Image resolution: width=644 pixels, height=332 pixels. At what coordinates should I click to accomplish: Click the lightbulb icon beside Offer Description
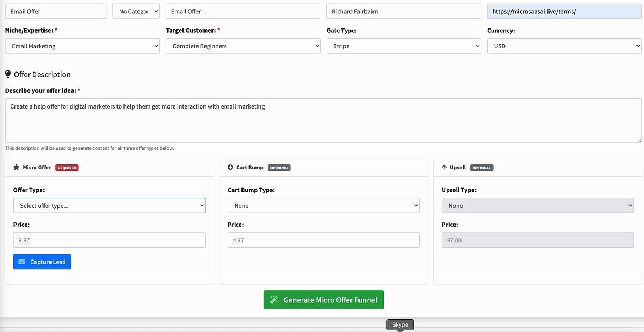point(8,75)
